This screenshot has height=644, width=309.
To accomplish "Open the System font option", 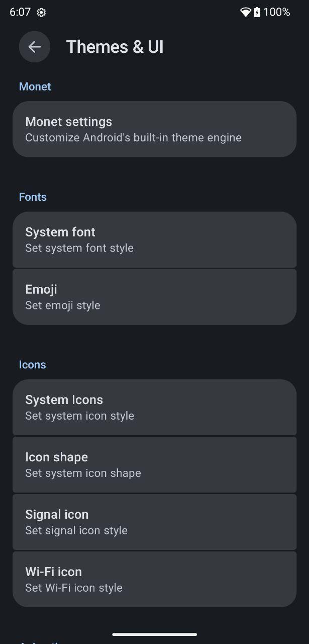I will click(154, 239).
